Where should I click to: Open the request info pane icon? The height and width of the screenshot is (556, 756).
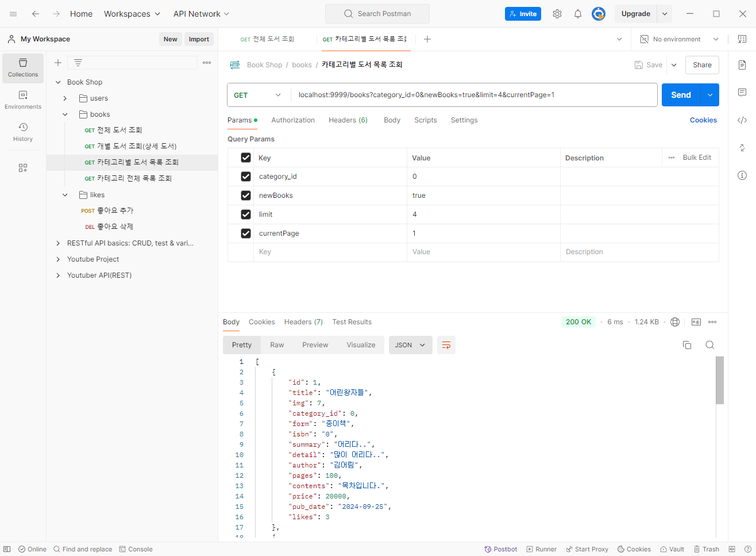[x=742, y=175]
